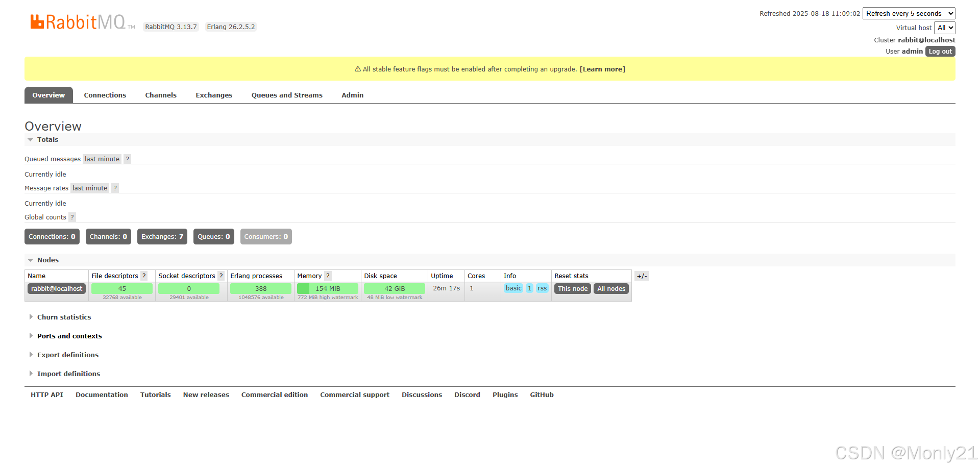
Task: Click the uptime value 26m 17s
Action: (447, 288)
